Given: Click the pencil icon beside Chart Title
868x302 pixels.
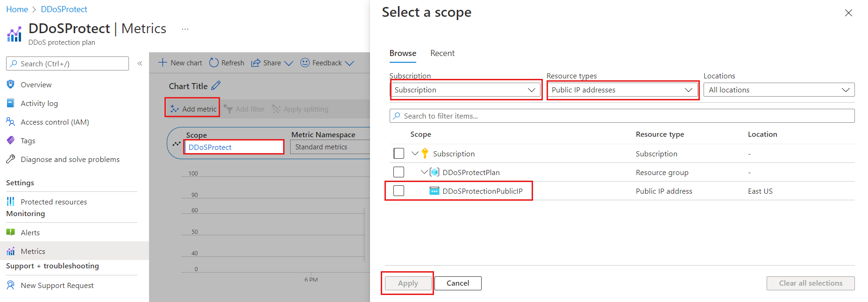Looking at the screenshot, I should pyautogui.click(x=216, y=86).
